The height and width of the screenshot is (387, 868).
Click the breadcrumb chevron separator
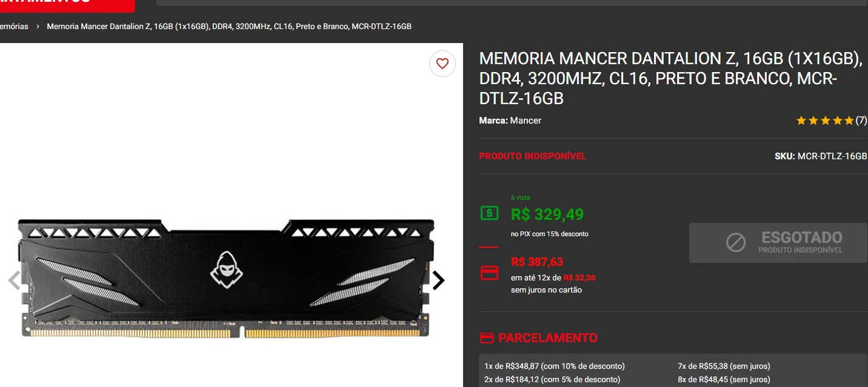38,27
